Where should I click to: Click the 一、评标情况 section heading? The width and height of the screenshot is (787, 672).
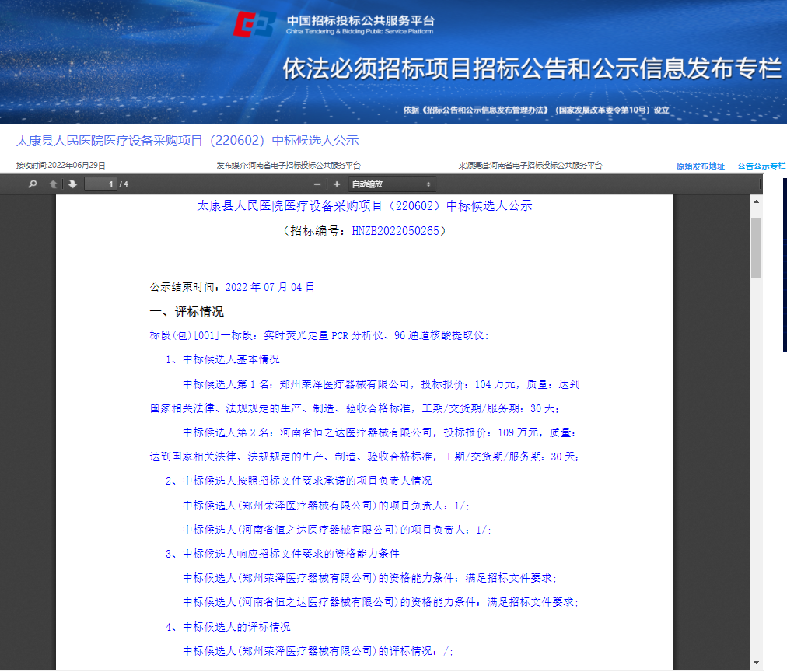(187, 312)
